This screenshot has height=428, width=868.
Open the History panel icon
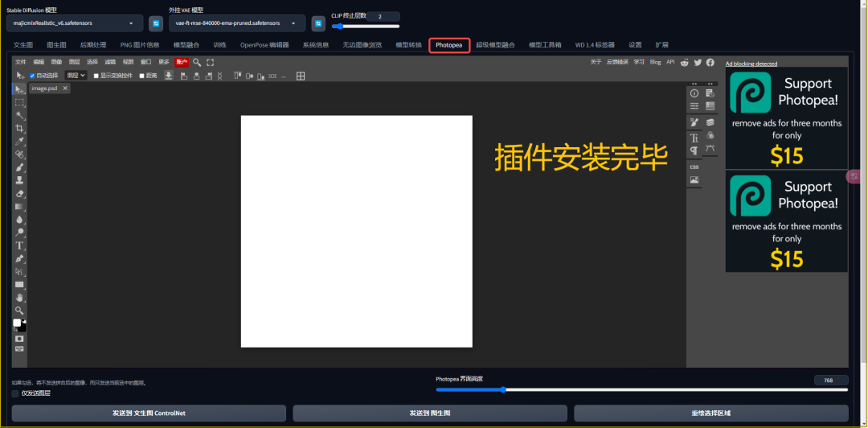click(x=710, y=93)
